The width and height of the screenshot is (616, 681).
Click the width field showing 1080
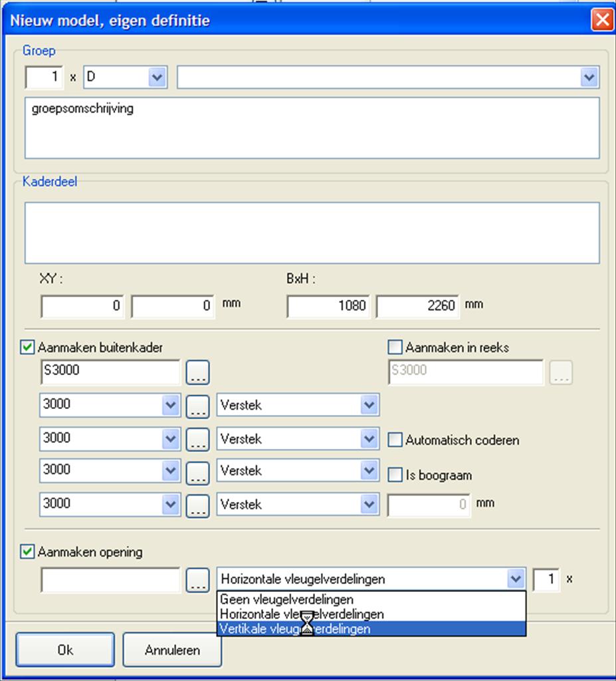pos(328,306)
